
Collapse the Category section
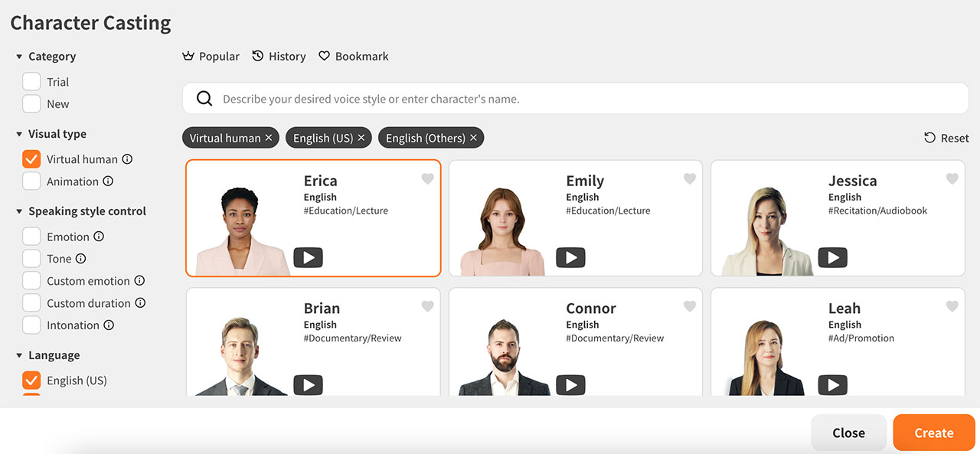click(19, 57)
